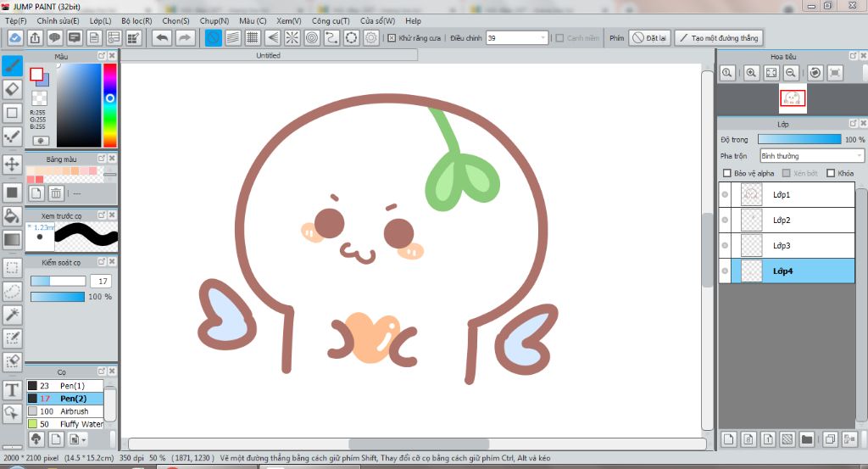
Task: Download brushes from cloud icon
Action: 36,439
